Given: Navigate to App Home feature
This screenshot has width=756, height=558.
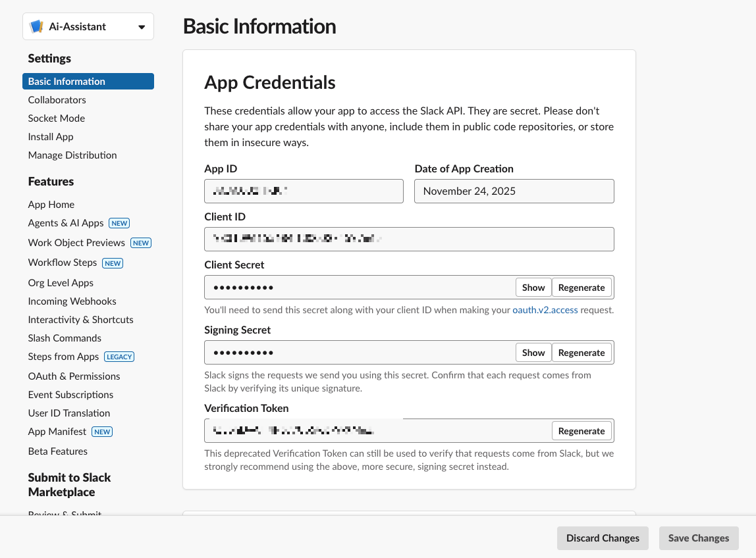Looking at the screenshot, I should [51, 204].
